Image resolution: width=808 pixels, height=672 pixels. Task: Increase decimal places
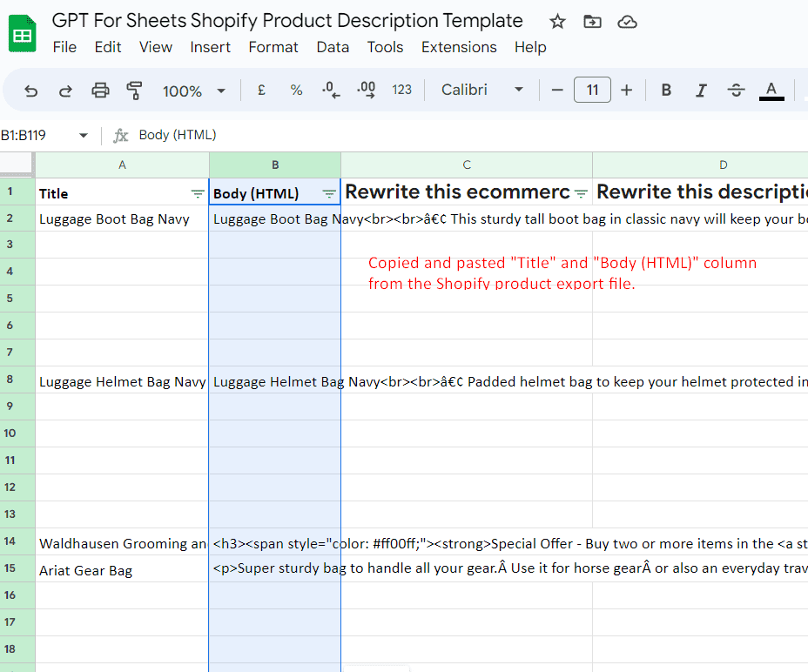366,91
